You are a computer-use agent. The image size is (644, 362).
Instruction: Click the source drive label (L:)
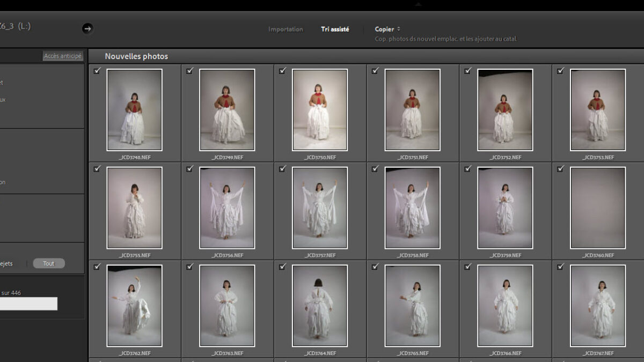pyautogui.click(x=24, y=26)
